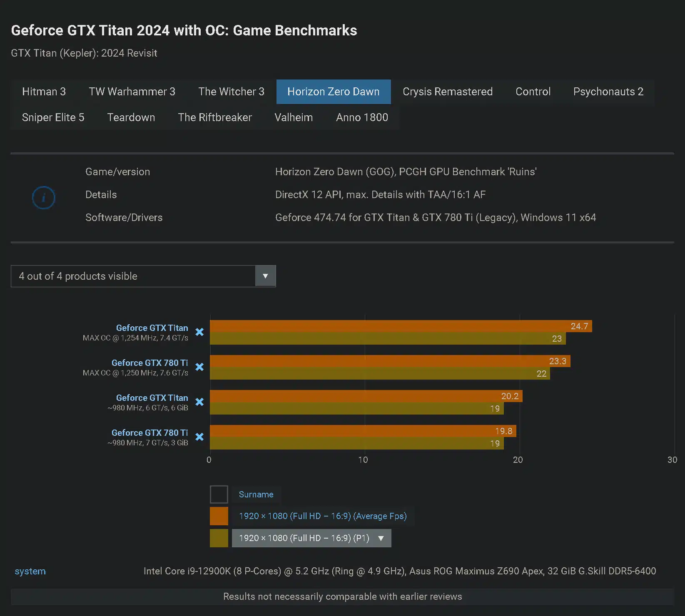The image size is (685, 616).
Task: Open the Hitman 3 tab
Action: point(44,92)
